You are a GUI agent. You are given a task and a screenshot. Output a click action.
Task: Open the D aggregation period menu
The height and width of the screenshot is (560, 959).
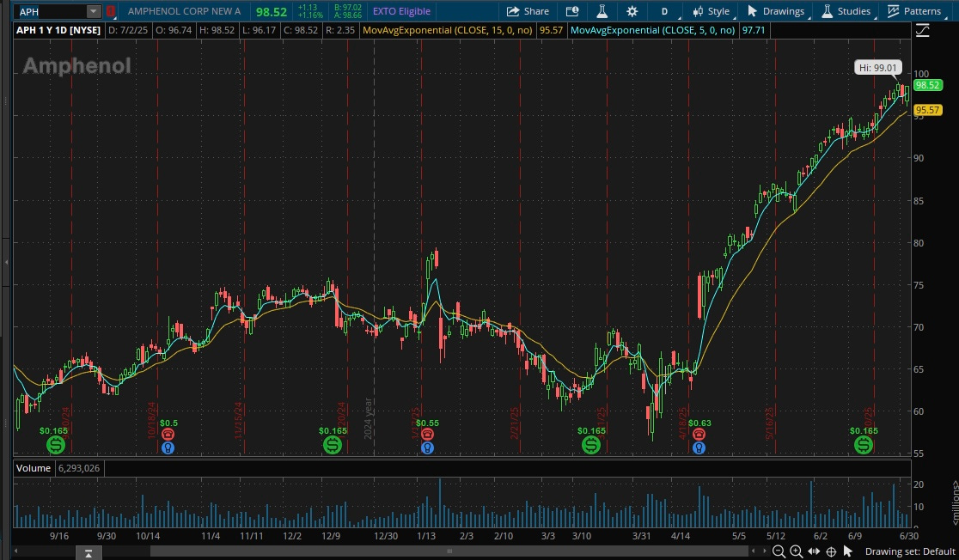(x=664, y=11)
